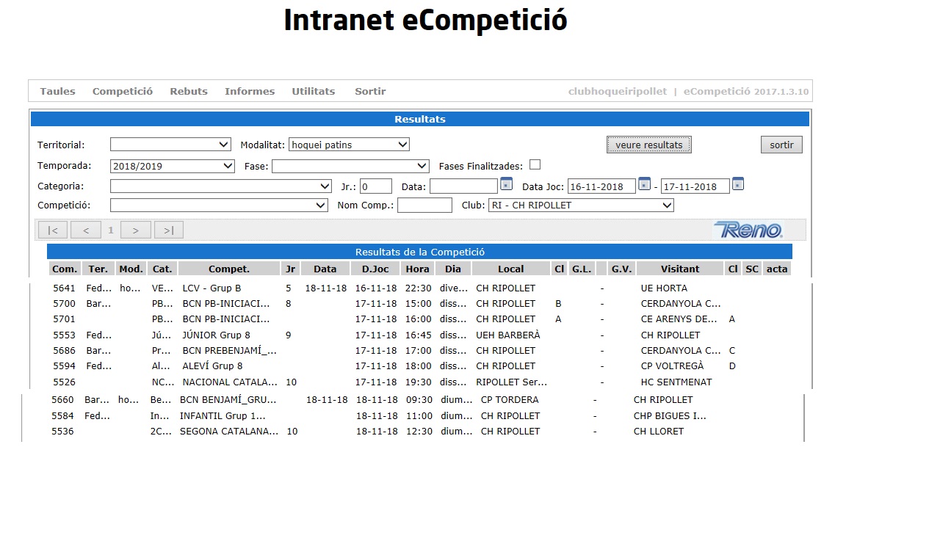Open Club dropdown showing RI - CH RIPOLLET
Screen dimensions: 929x560
[x=581, y=206]
